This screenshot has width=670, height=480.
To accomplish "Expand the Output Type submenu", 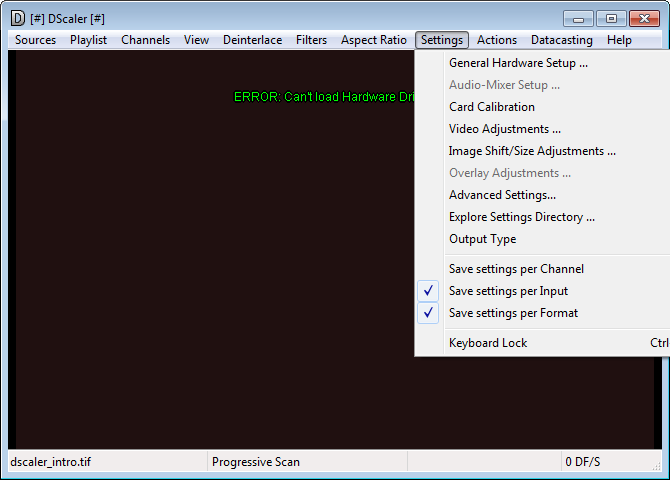I will 542,239.
